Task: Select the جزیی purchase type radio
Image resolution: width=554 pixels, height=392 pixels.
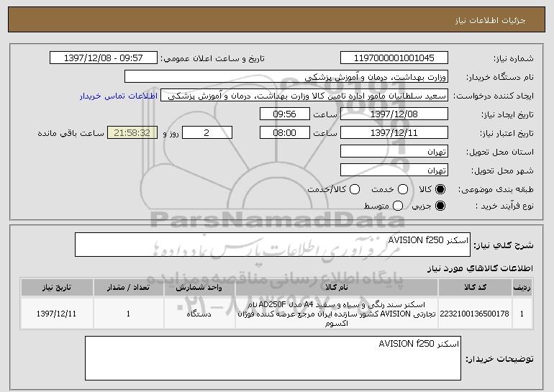Action: coord(440,206)
